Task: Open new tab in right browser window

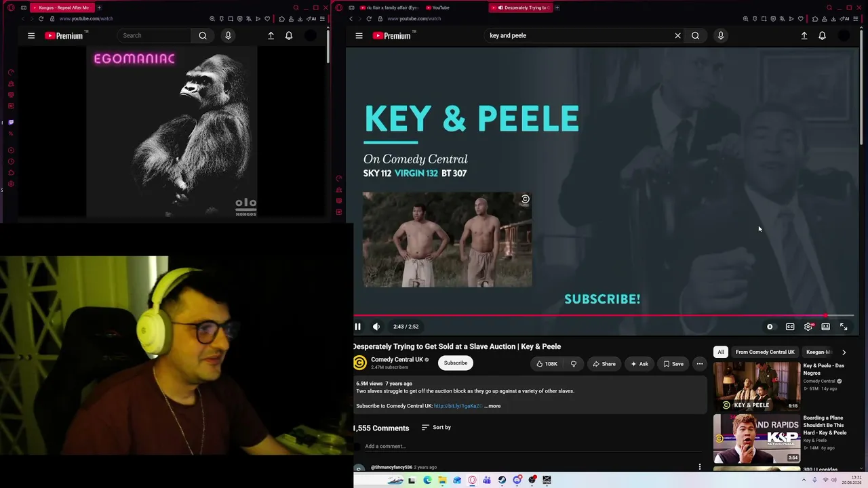Action: [x=557, y=7]
